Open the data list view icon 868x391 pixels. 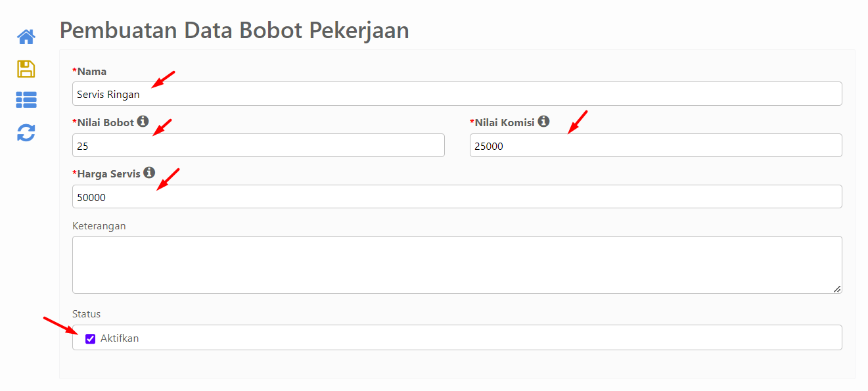26,100
